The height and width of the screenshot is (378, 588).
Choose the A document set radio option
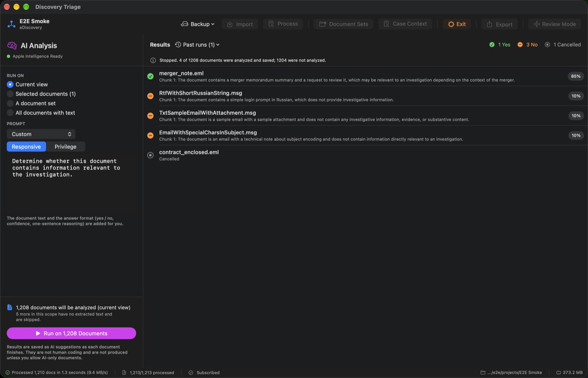click(10, 103)
